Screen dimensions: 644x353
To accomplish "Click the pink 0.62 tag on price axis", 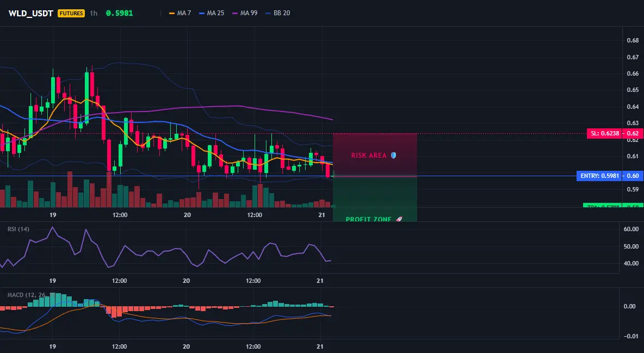I will click(632, 134).
